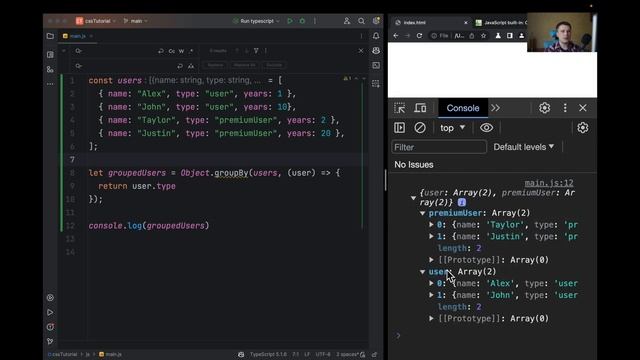Open the Default levels dropdown
The height and width of the screenshot is (360, 640).
point(524,147)
